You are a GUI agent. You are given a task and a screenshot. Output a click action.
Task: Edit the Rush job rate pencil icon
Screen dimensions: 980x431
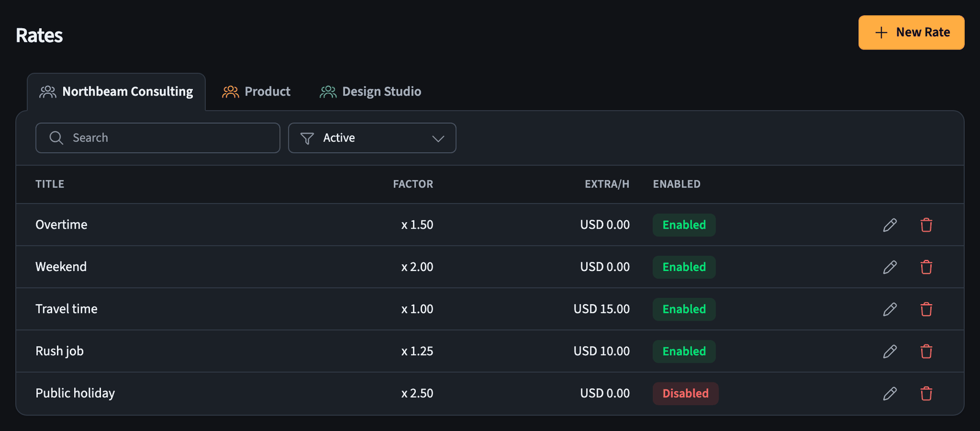tap(890, 351)
